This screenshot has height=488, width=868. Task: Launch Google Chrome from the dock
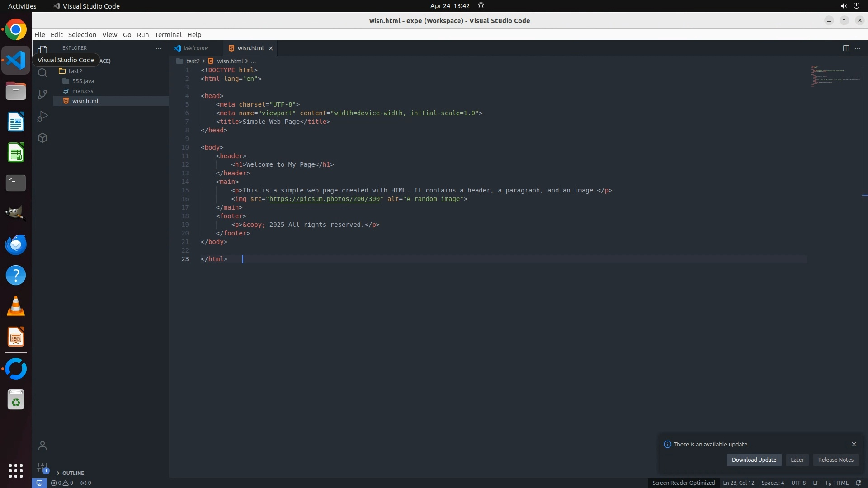(x=16, y=30)
